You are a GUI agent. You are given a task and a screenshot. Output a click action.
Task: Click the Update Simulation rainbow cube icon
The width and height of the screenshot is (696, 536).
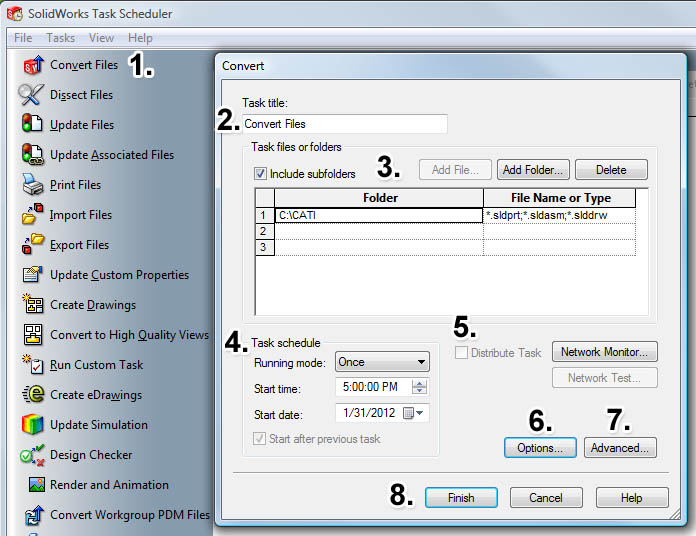click(x=32, y=424)
